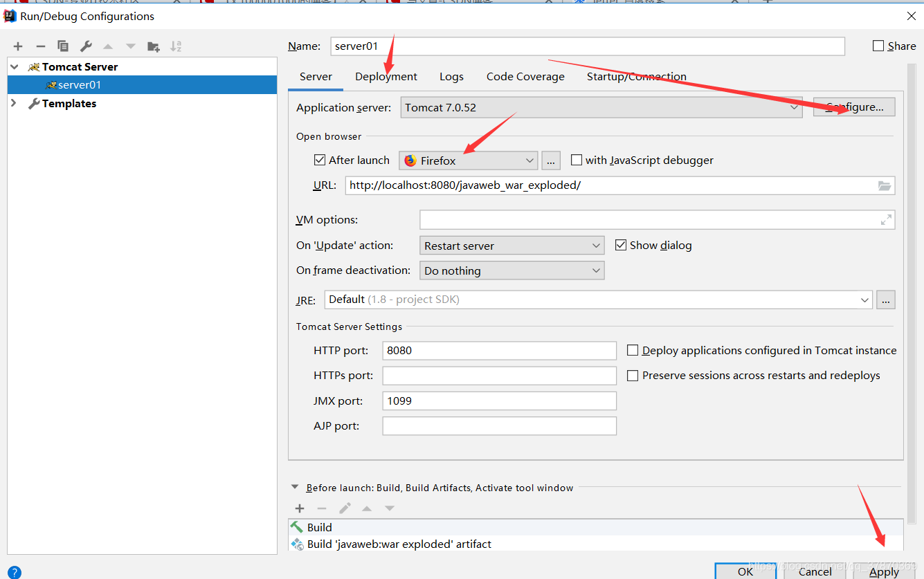Move before-launch task down arrow
This screenshot has height=579, width=924.
390,508
